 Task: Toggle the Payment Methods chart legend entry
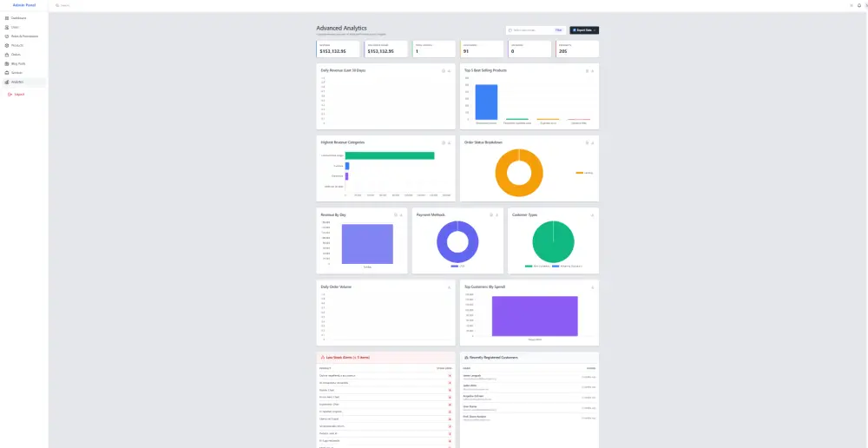pyautogui.click(x=457, y=267)
